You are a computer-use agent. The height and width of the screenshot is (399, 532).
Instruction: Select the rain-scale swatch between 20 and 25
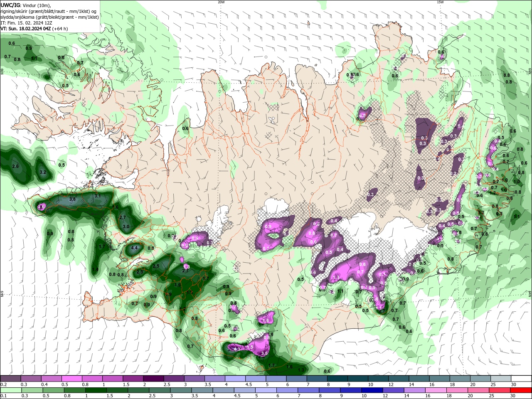479,390
